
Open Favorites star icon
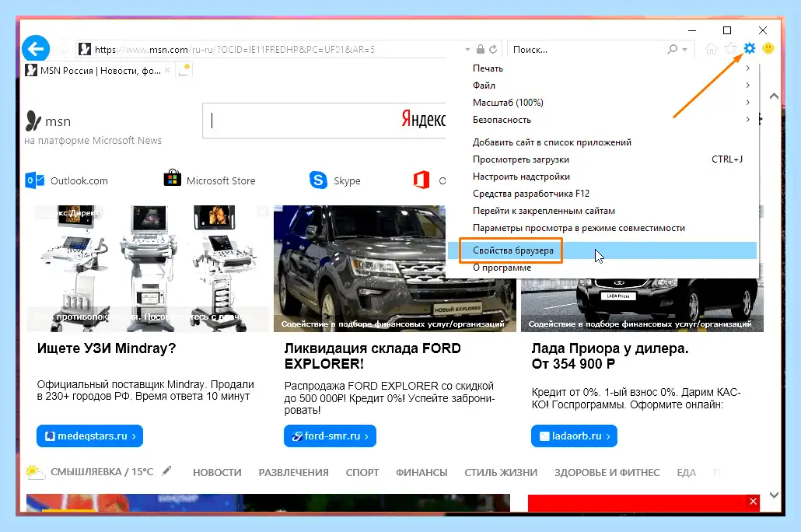click(730, 48)
